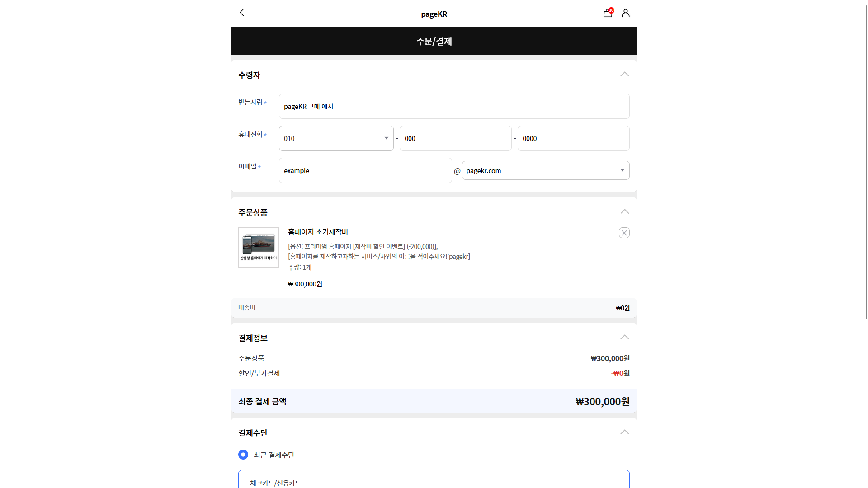Select the 체크카드/신용카드 payment option
Viewport: 868px width, 488px height.
coord(276,483)
